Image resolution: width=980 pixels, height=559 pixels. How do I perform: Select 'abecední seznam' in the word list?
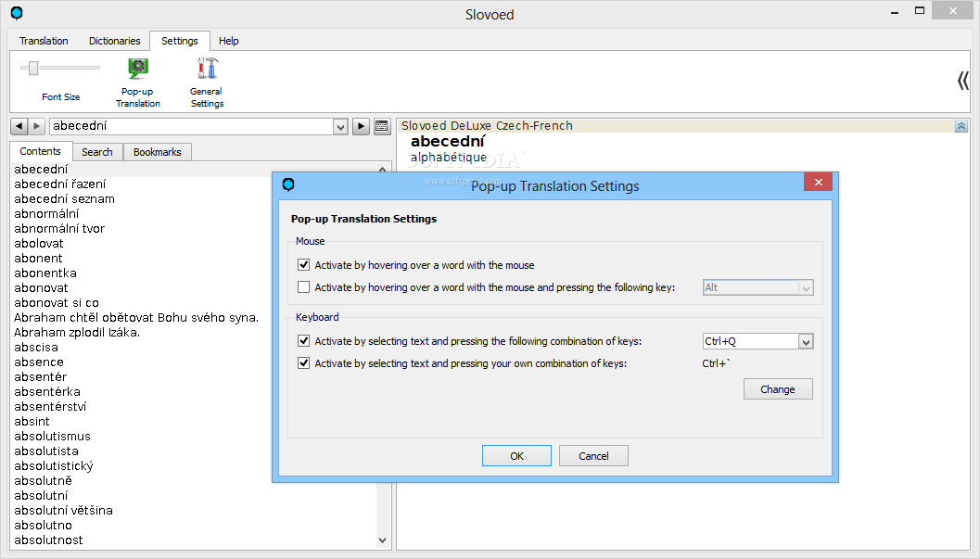pyautogui.click(x=64, y=198)
